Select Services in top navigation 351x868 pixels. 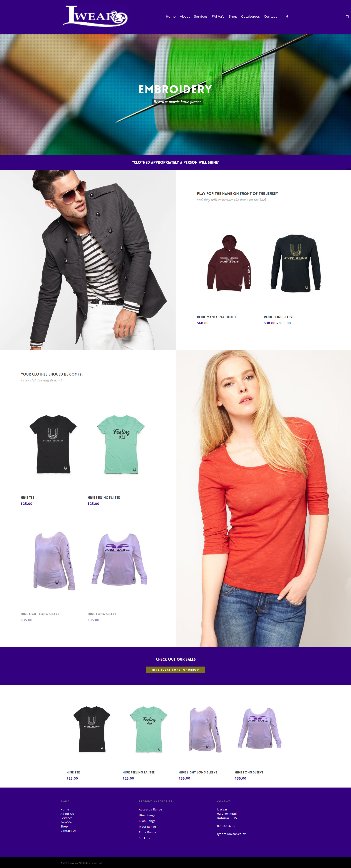201,16
